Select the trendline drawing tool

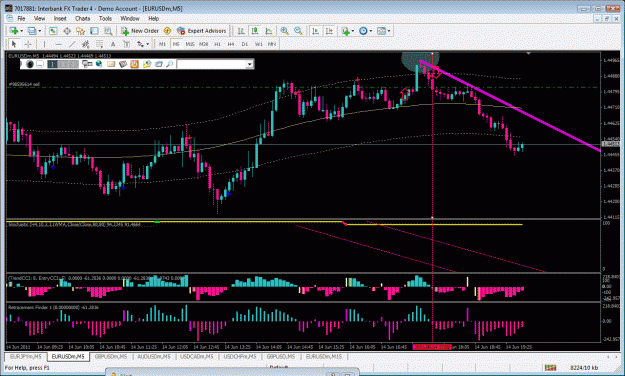pos(72,44)
